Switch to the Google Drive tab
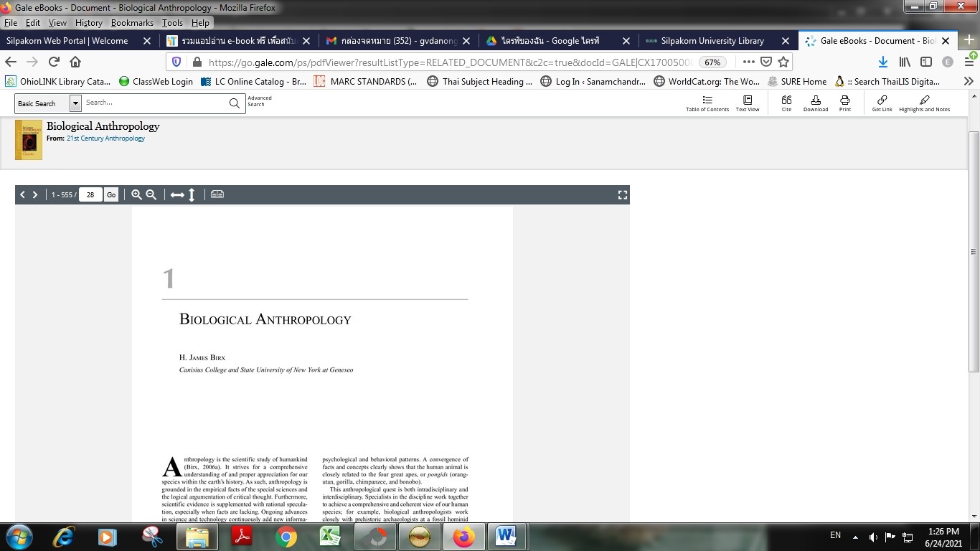980x551 pixels. [x=559, y=41]
